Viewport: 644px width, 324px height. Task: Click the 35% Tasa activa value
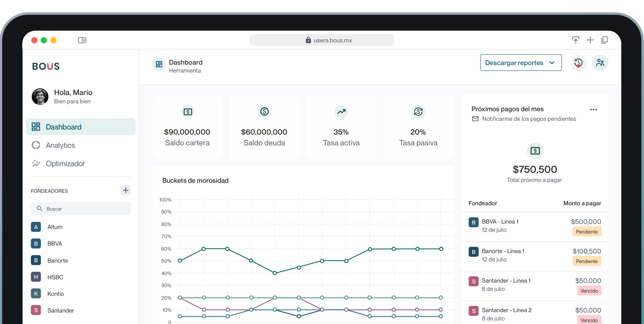341,132
